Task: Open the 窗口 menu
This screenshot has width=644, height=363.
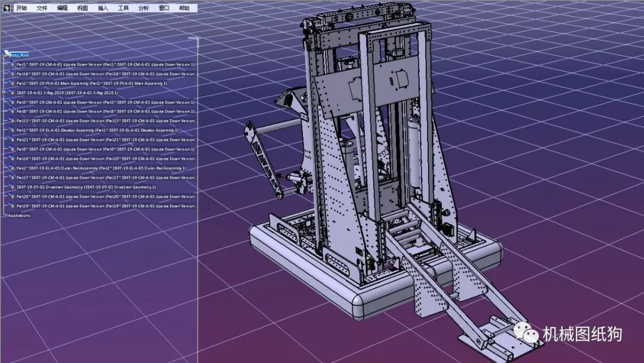Action: click(164, 8)
